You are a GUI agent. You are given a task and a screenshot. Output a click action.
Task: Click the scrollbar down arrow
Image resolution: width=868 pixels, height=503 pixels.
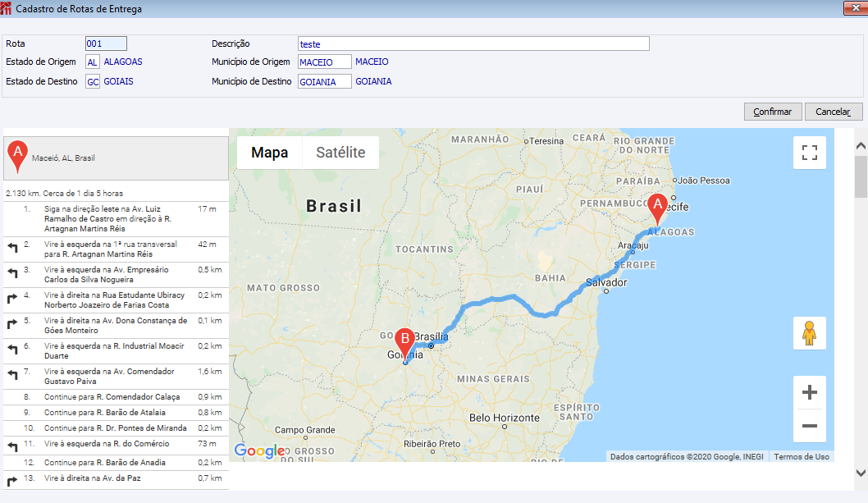tap(861, 473)
